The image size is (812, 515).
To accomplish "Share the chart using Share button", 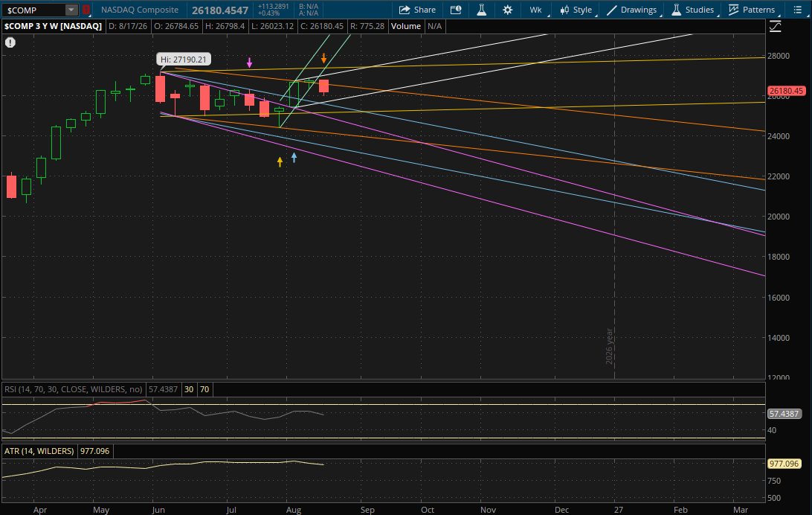I will [x=417, y=10].
